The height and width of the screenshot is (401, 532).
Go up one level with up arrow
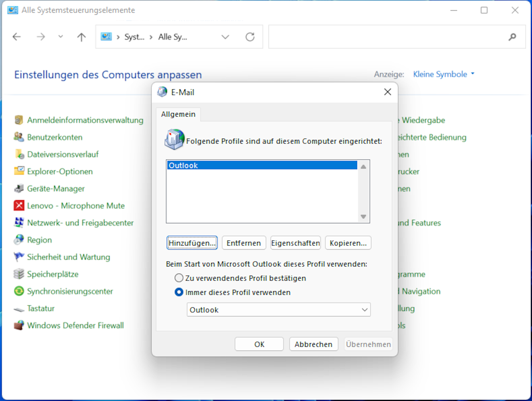coord(81,37)
